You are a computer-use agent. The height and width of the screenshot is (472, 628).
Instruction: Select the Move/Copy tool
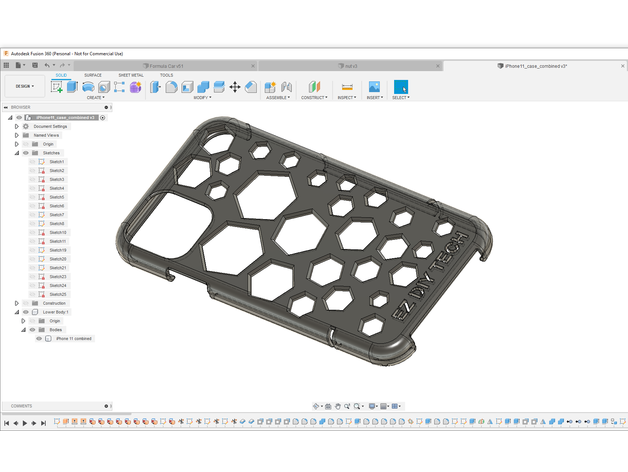[x=235, y=87]
